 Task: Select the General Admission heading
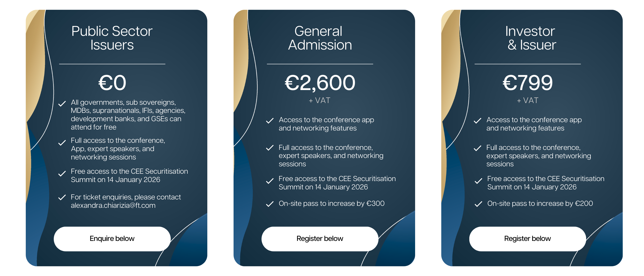(320, 38)
